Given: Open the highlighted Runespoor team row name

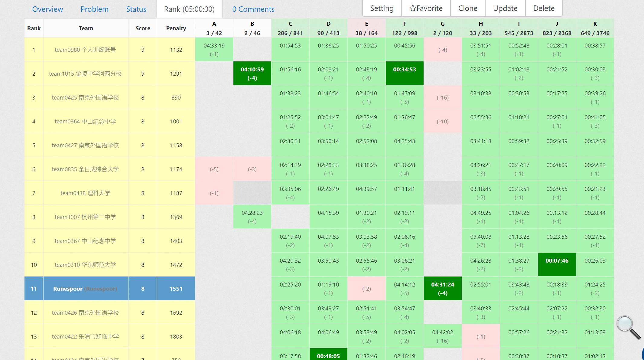Looking at the screenshot, I should [x=68, y=289].
